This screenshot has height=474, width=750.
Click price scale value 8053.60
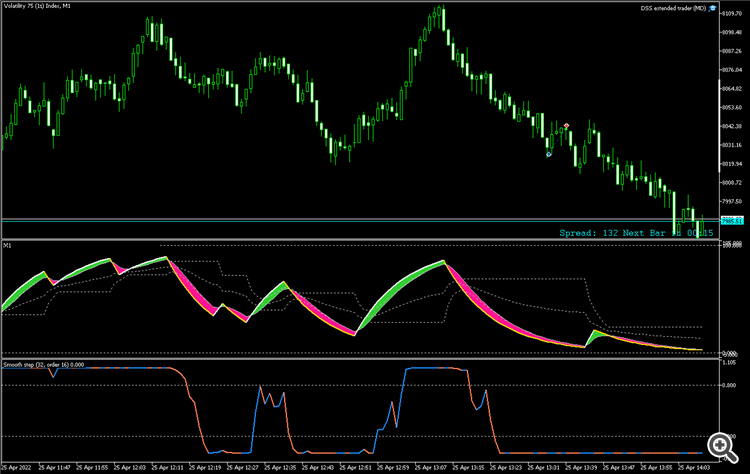[732, 108]
